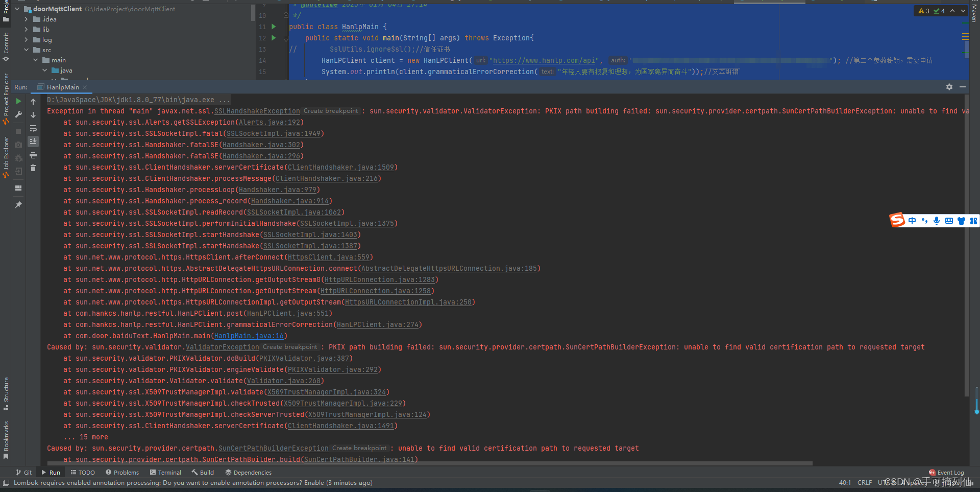Open Bookmarks sidebar tab
Image resolution: width=980 pixels, height=492 pixels.
tap(6, 439)
